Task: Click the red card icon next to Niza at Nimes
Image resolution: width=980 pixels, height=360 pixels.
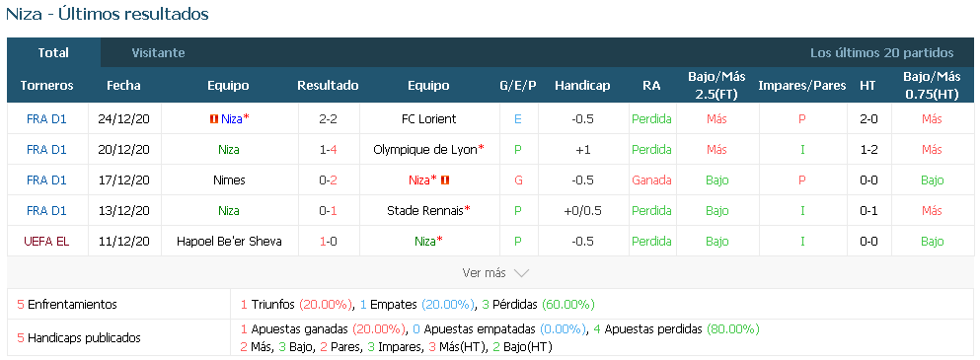Action: [445, 180]
